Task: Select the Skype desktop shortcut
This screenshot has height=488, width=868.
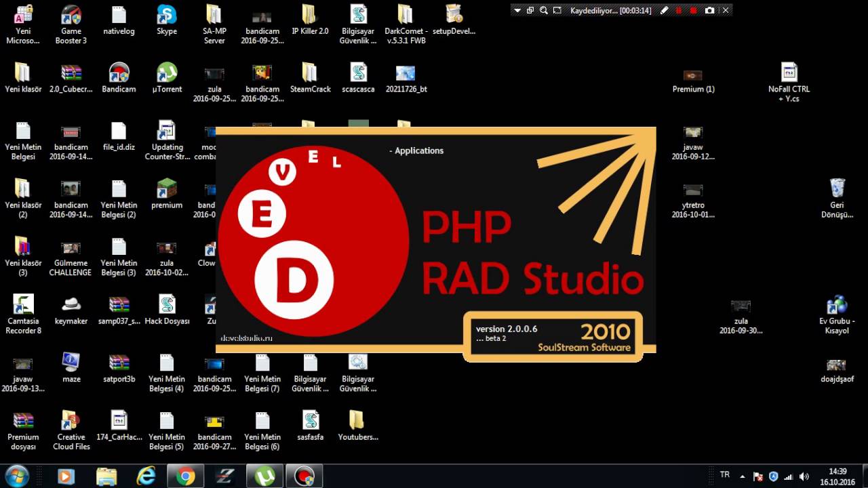Action: point(167,20)
